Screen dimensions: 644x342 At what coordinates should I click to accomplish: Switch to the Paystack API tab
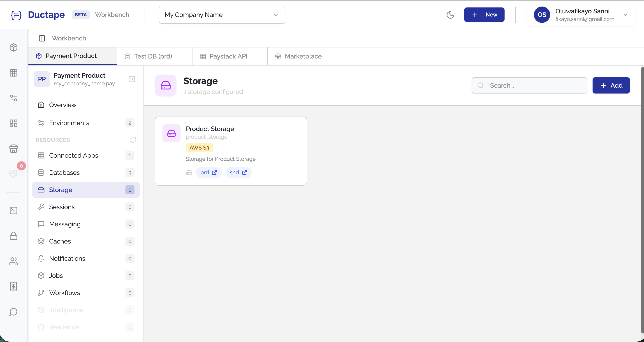coord(229,56)
